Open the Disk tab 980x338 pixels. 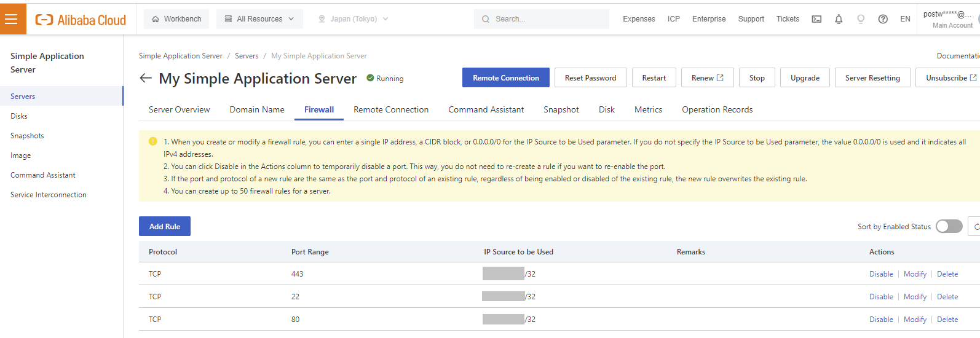tap(607, 109)
